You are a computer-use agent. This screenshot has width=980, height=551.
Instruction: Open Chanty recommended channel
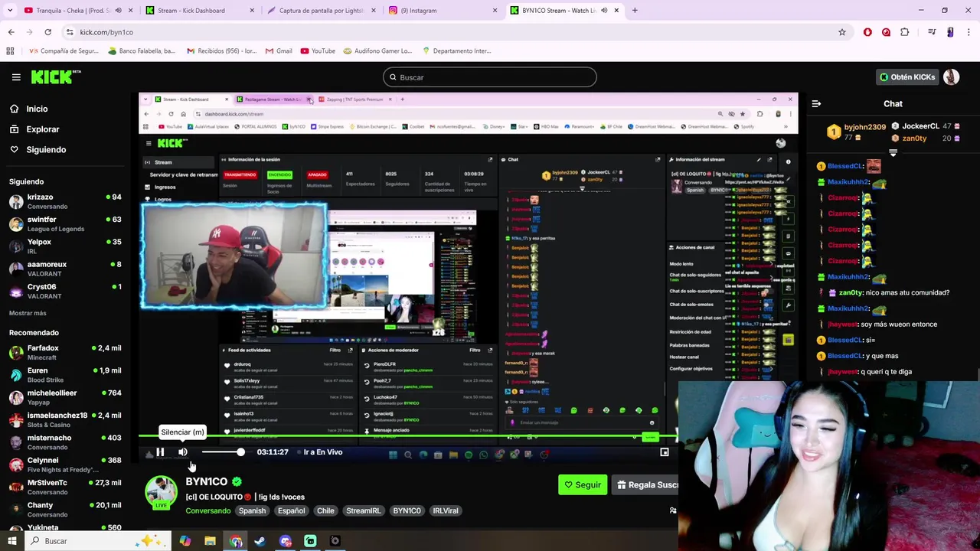(65, 510)
